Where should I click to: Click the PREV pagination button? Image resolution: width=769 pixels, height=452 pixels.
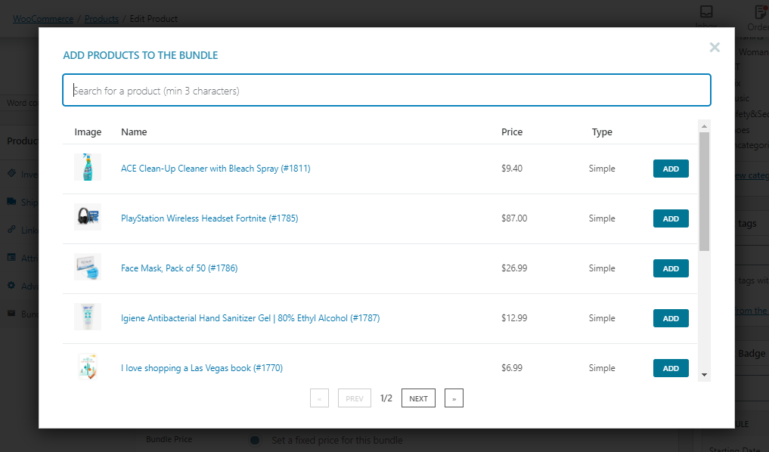click(354, 398)
